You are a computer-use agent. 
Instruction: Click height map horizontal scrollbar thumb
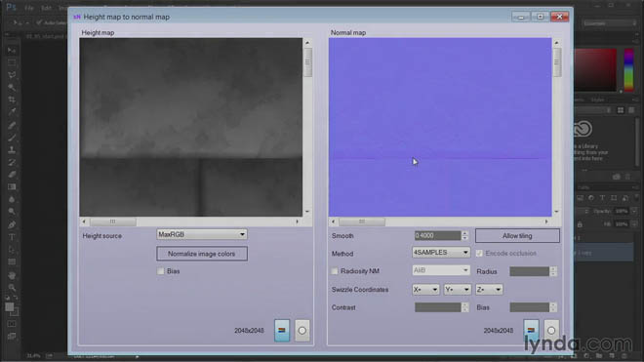pyautogui.click(x=113, y=221)
